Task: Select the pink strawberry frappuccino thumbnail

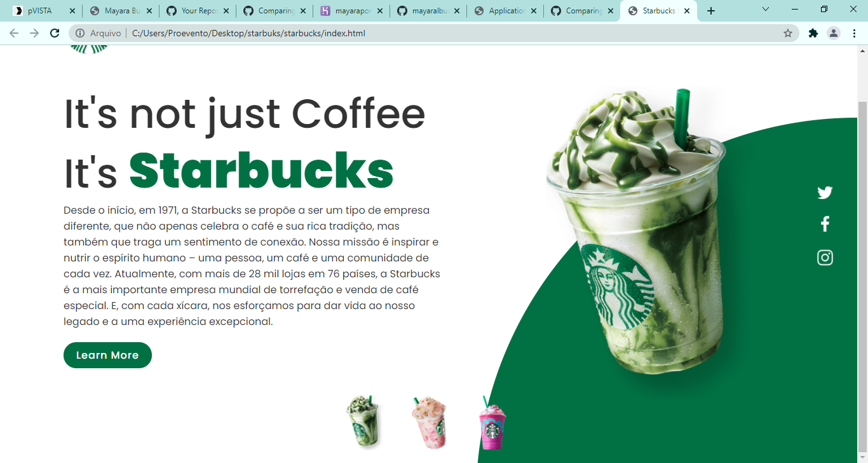Action: pyautogui.click(x=429, y=422)
